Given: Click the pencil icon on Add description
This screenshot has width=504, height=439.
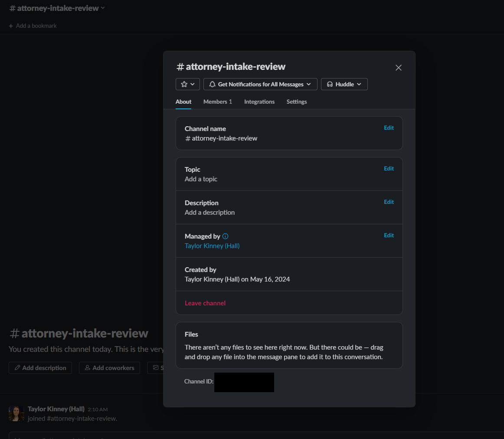Looking at the screenshot, I should 17,367.
